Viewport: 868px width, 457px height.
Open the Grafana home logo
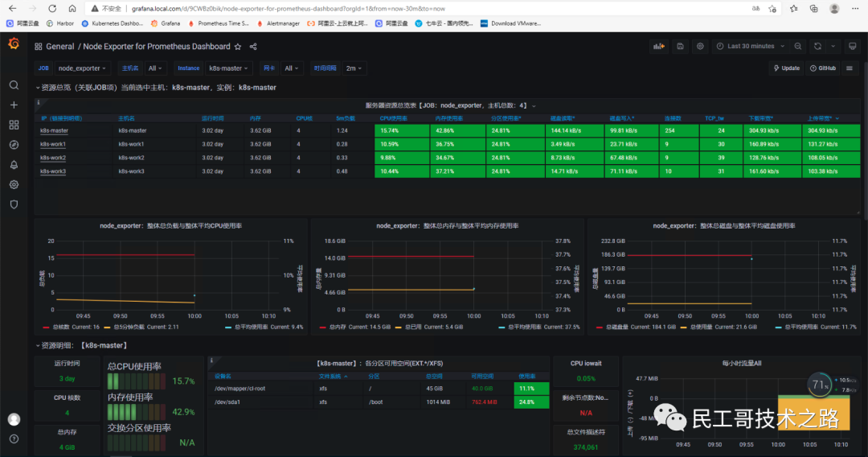point(14,43)
